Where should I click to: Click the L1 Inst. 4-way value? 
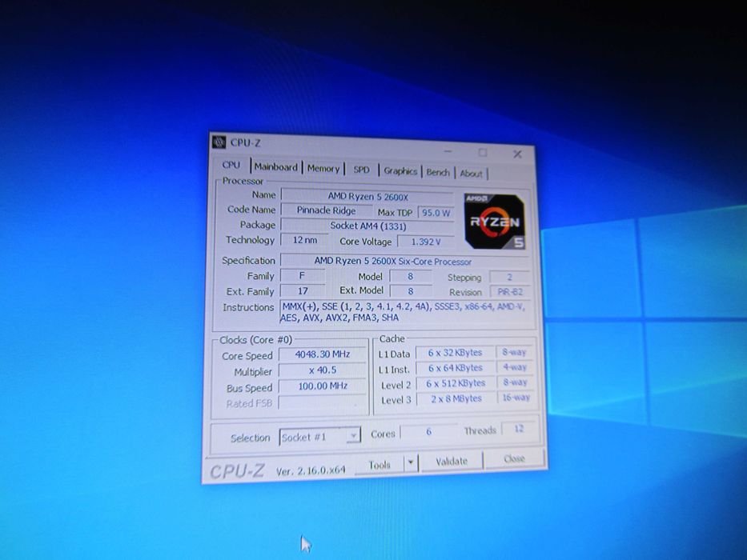515,367
